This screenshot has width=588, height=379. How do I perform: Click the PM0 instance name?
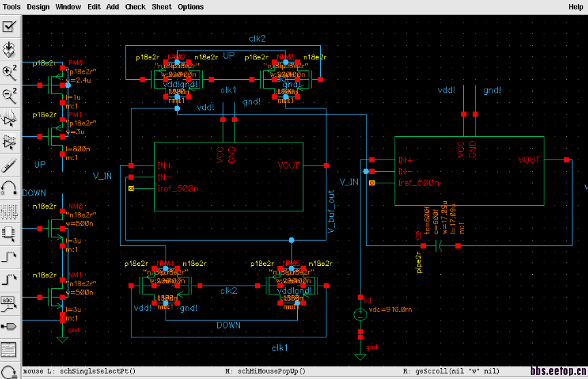pyautogui.click(x=76, y=63)
